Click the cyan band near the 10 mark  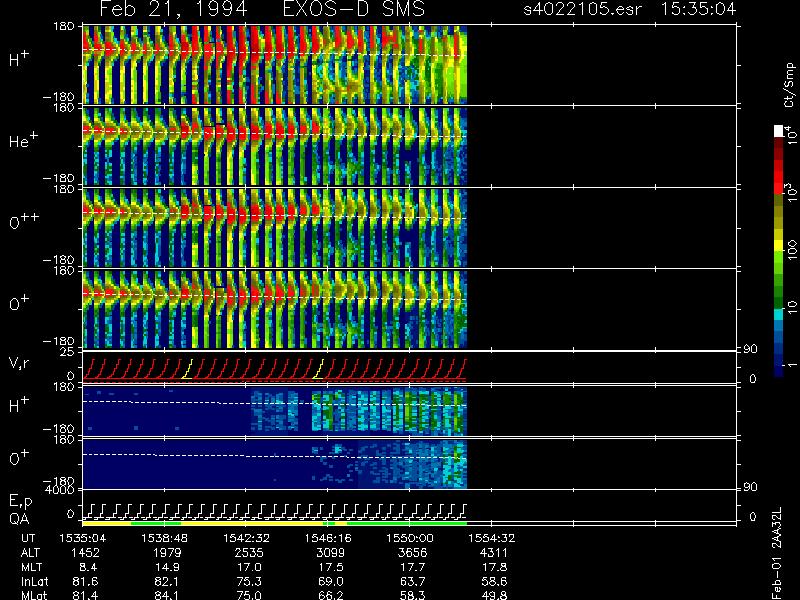[x=779, y=315]
